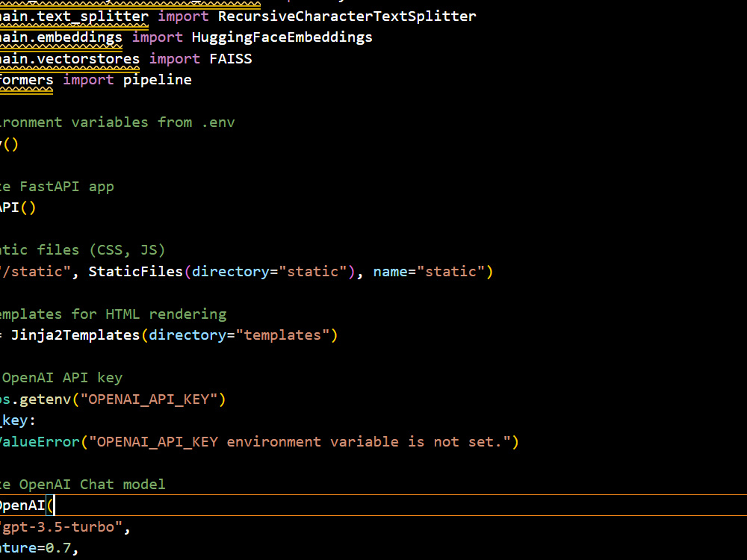
Task: Click FastAPI app comment text
Action: point(66,187)
